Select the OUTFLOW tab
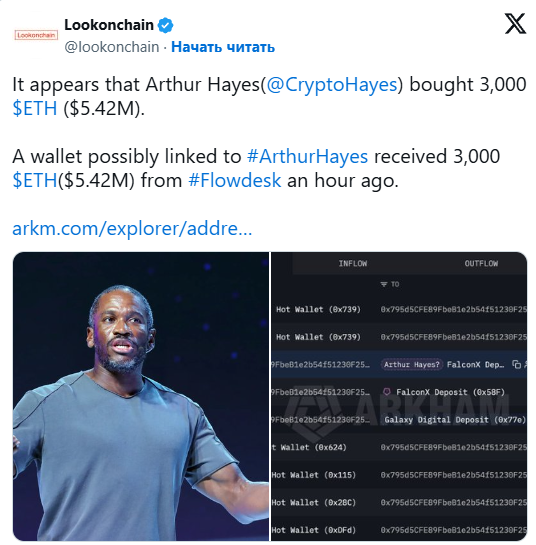536x545 pixels. 481,263
